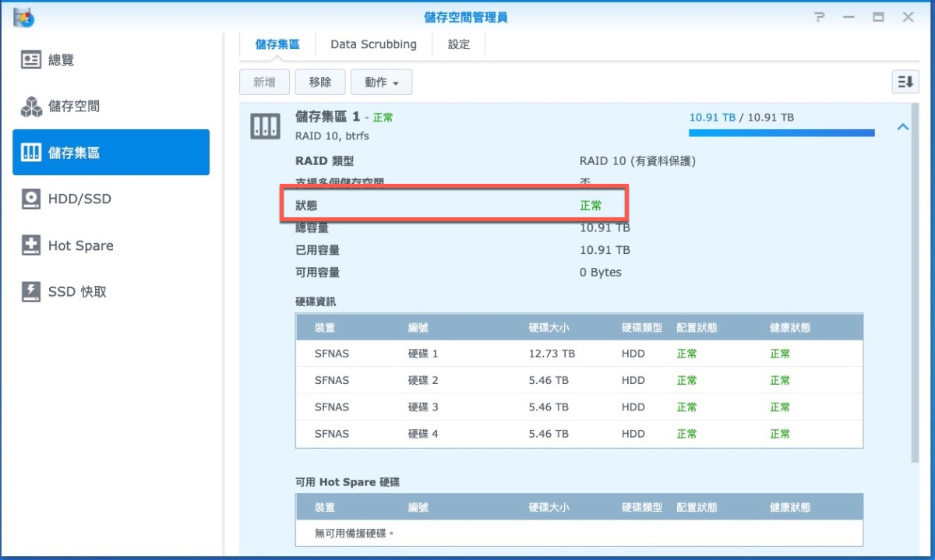Switch to the Data Scrubbing tab
935x560 pixels.
tap(373, 44)
